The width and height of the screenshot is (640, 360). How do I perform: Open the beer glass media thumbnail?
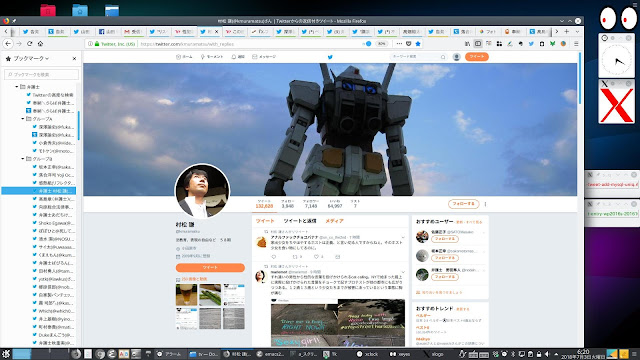click(x=186, y=295)
